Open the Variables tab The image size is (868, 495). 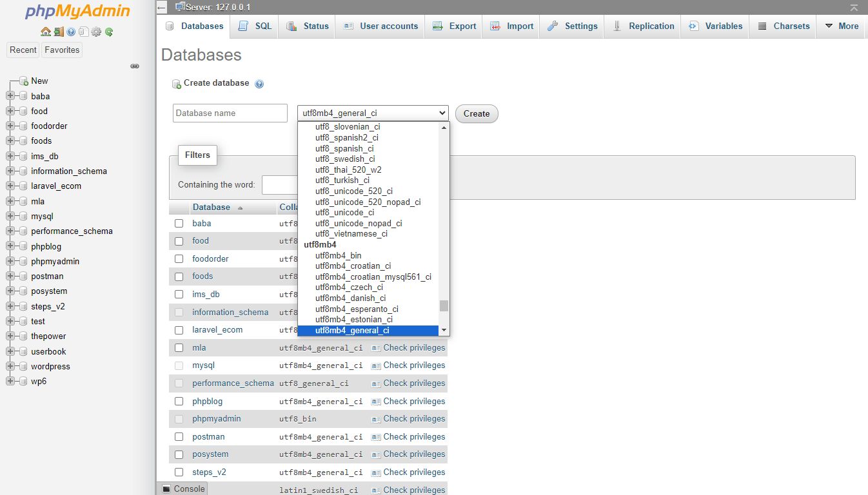point(715,26)
